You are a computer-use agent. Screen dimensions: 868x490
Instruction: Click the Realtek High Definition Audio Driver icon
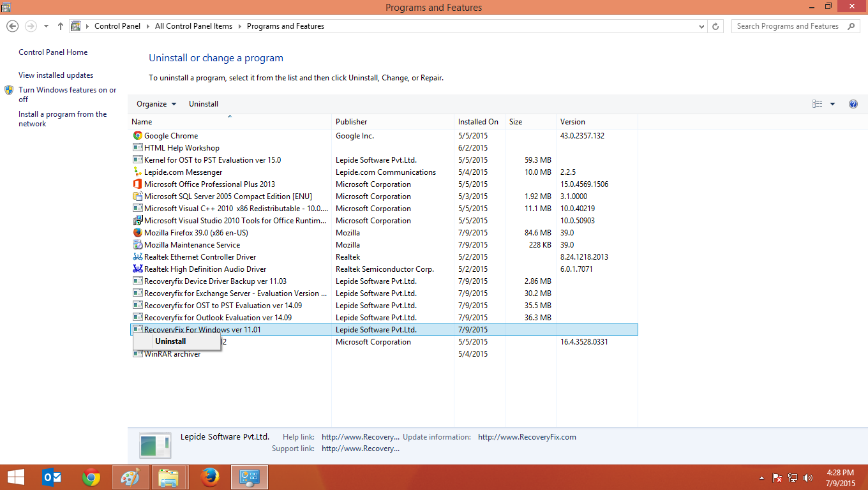(137, 269)
